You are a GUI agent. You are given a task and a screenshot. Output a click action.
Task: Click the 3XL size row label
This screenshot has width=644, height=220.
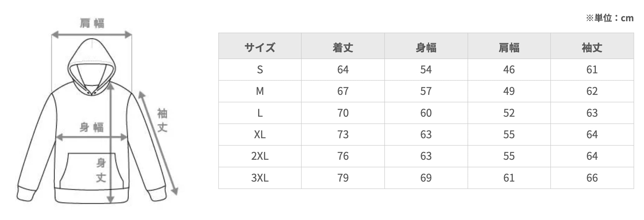point(260,178)
